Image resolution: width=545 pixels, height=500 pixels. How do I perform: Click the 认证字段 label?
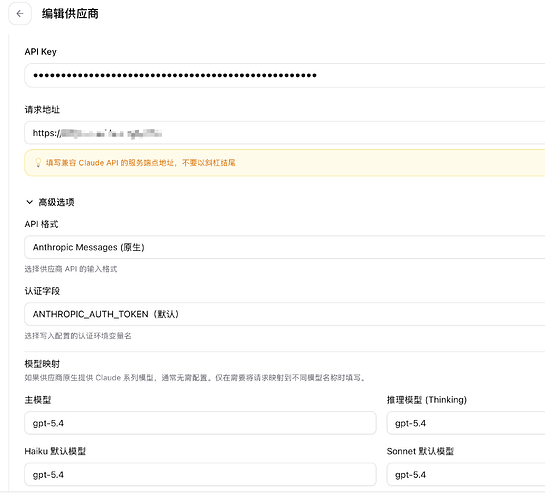pyautogui.click(x=42, y=291)
